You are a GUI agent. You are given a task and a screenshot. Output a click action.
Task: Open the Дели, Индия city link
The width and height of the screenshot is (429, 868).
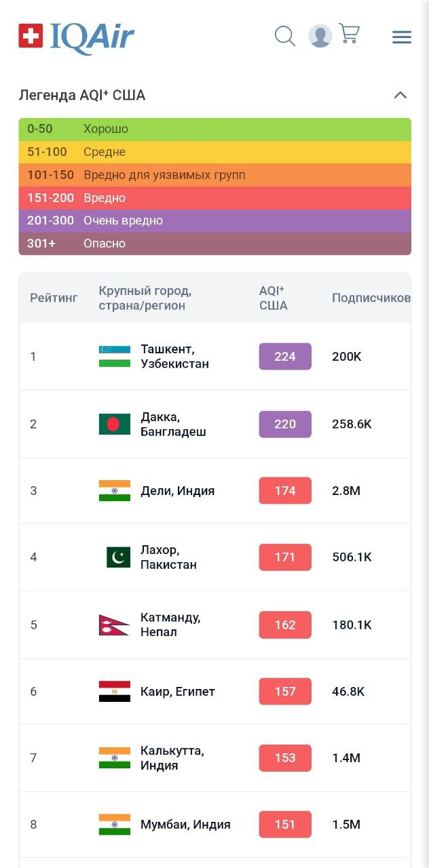pyautogui.click(x=177, y=491)
